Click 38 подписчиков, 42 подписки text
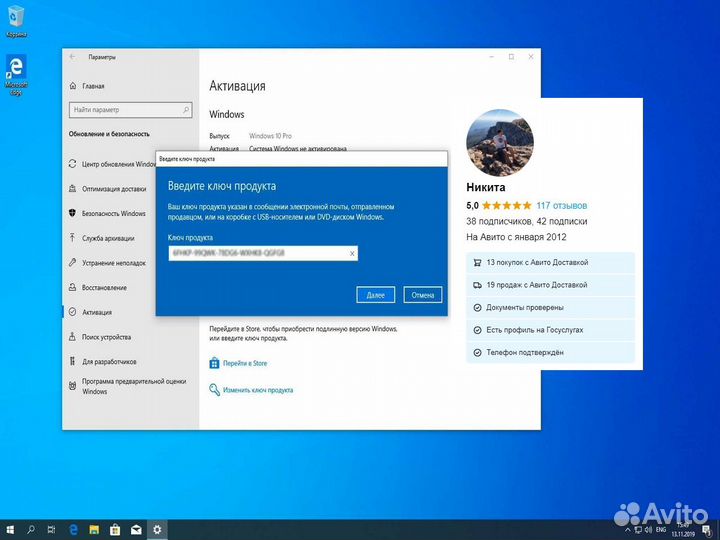This screenshot has height=540, width=720. coord(527,221)
